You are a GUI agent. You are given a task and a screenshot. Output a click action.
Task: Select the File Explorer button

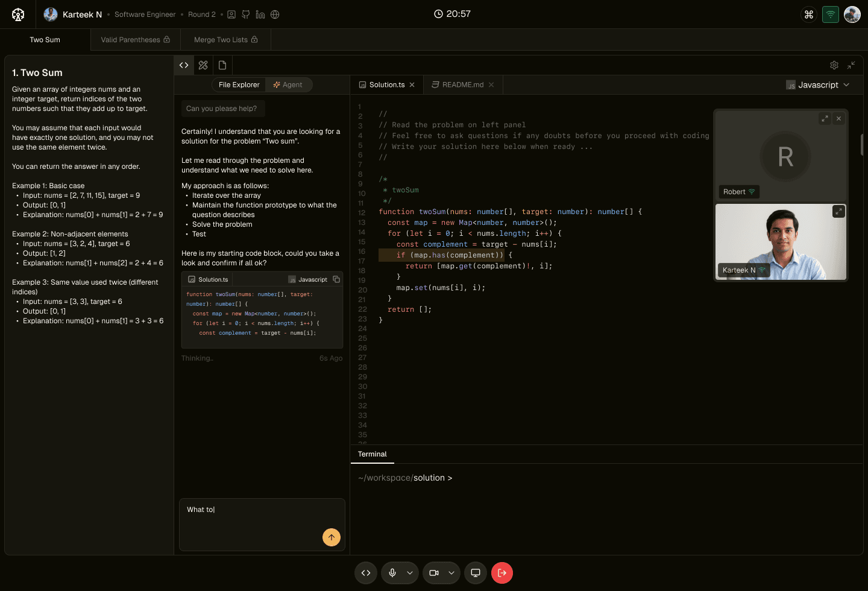point(239,85)
